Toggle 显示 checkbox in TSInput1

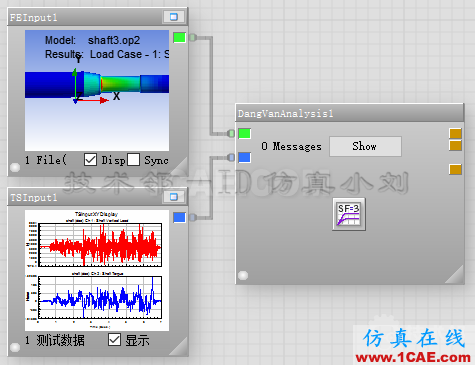[114, 340]
